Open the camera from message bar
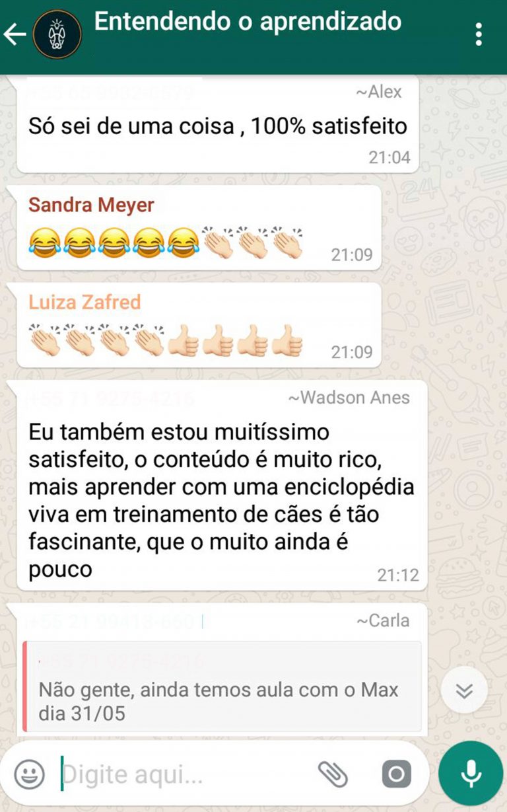This screenshot has width=507, height=812. (396, 774)
